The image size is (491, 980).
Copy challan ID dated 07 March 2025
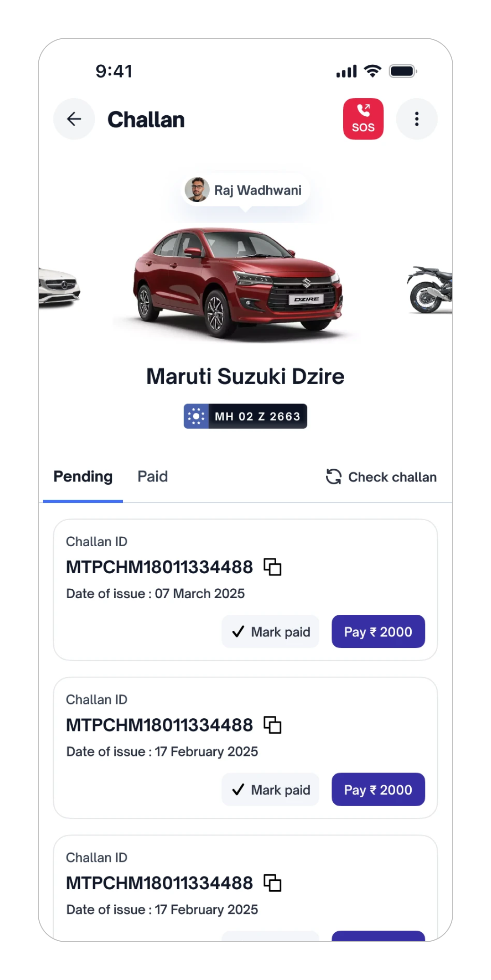click(272, 567)
